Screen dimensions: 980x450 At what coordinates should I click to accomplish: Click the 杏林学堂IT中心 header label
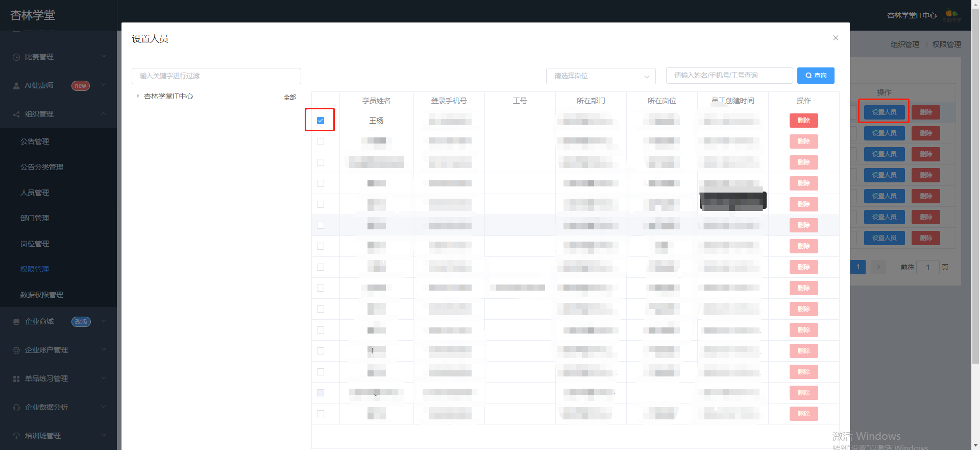(x=912, y=16)
